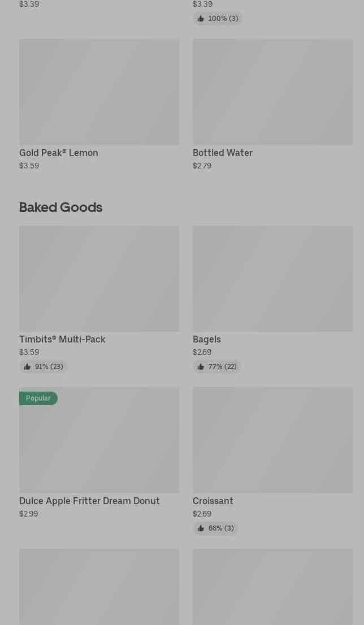This screenshot has width=364, height=625.
Task: Click the Baked Goods section heading
Action: tap(60, 207)
